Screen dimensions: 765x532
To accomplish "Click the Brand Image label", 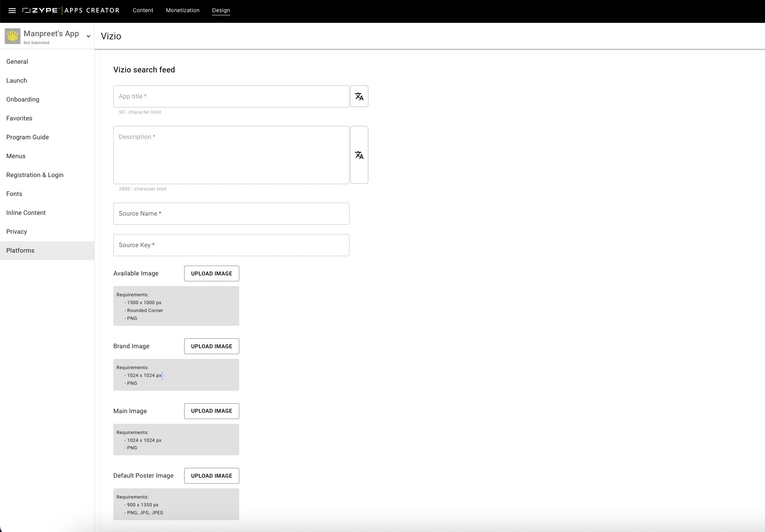I will 131,346.
